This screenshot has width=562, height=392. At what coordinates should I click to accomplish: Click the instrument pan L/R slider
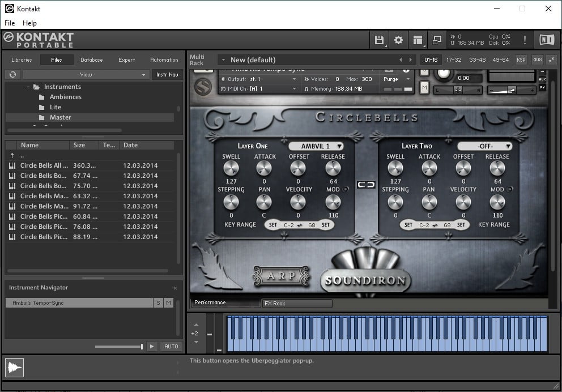458,90
